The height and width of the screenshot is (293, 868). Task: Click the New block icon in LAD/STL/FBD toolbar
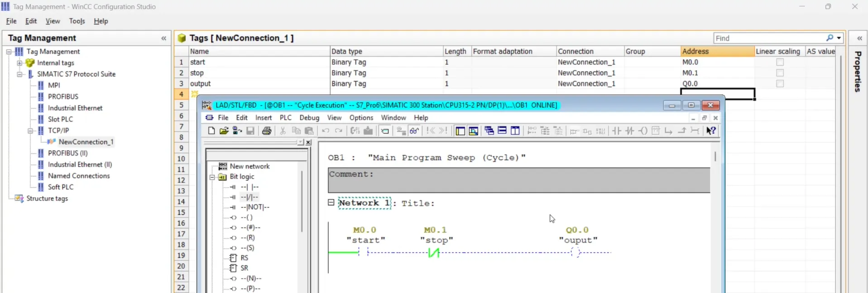211,131
